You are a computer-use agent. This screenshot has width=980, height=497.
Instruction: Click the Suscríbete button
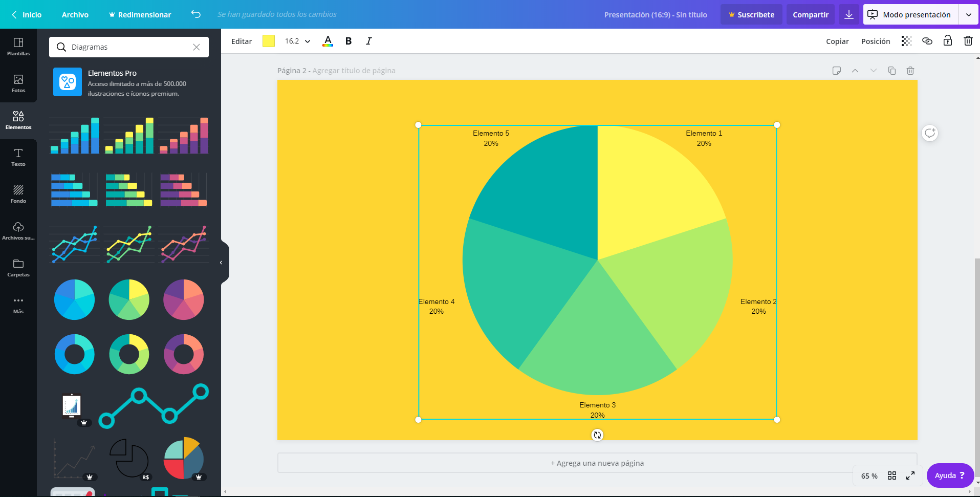pyautogui.click(x=751, y=14)
